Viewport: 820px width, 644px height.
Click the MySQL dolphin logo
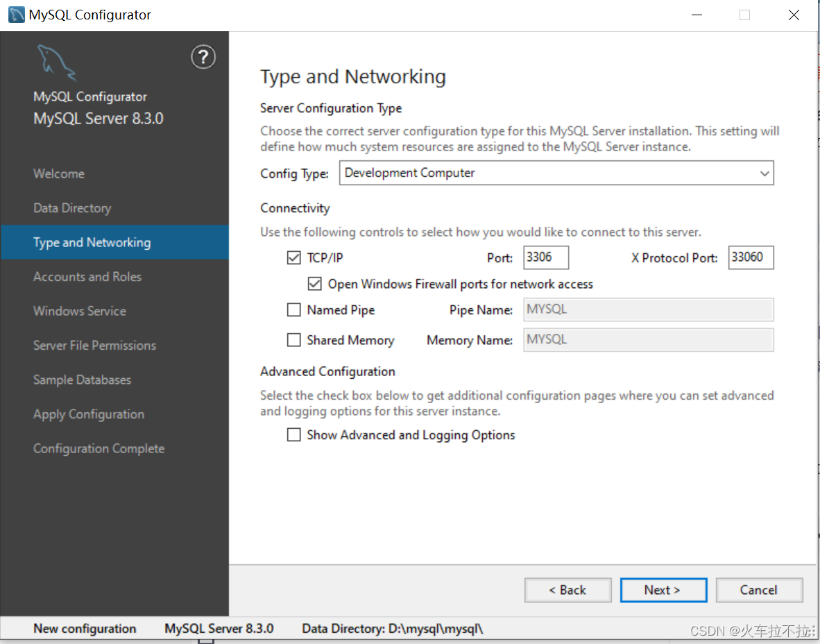click(56, 63)
